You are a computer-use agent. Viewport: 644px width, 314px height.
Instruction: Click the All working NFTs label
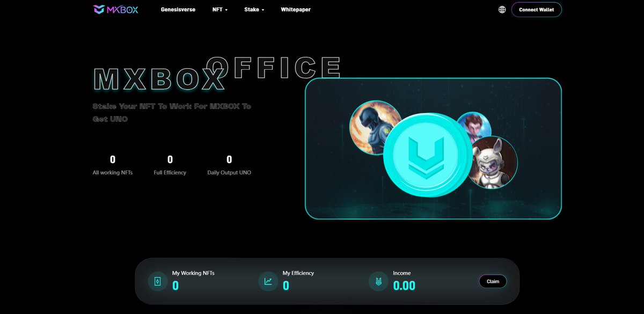(x=113, y=173)
